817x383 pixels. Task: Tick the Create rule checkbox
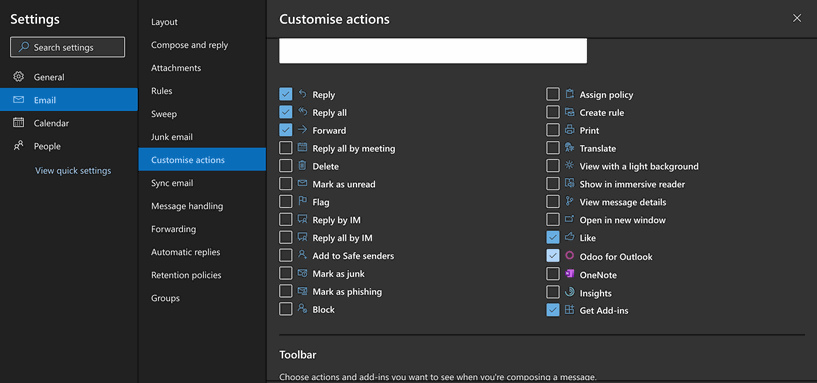pos(553,112)
